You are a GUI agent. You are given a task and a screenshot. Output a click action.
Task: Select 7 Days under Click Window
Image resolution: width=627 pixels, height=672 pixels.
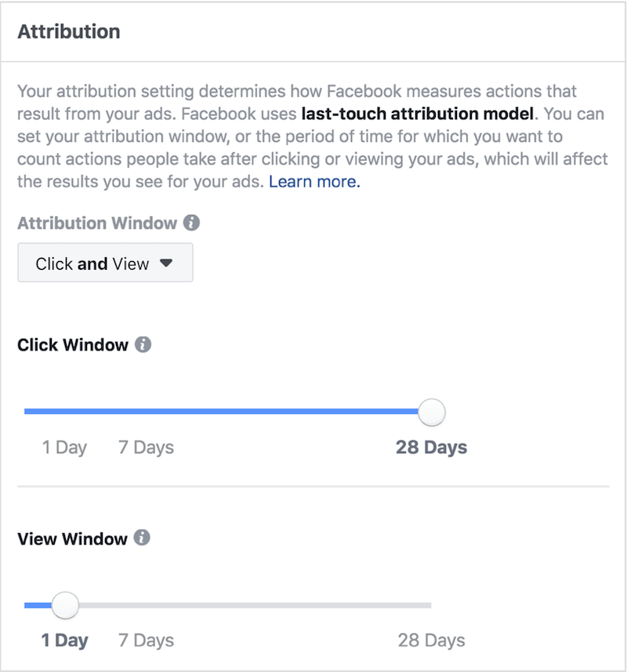click(147, 448)
